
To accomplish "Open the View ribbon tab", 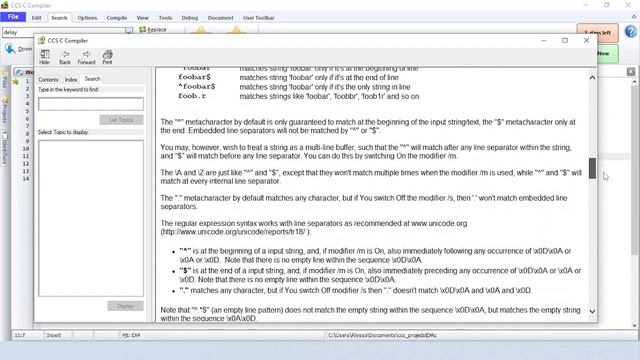I will pos(142,18).
